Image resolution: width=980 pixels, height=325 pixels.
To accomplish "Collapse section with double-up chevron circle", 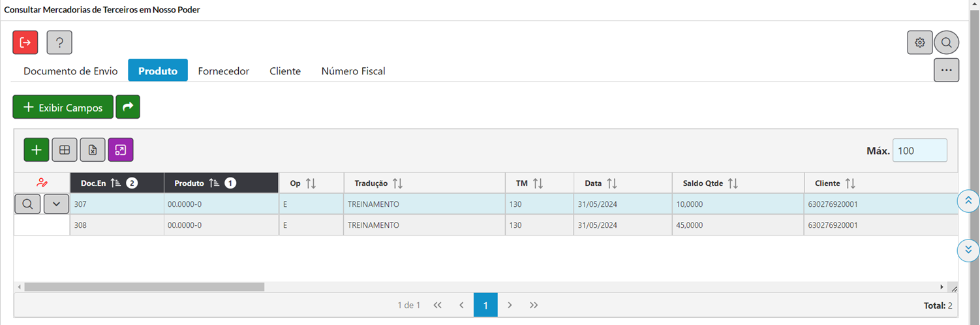I will coord(968,201).
